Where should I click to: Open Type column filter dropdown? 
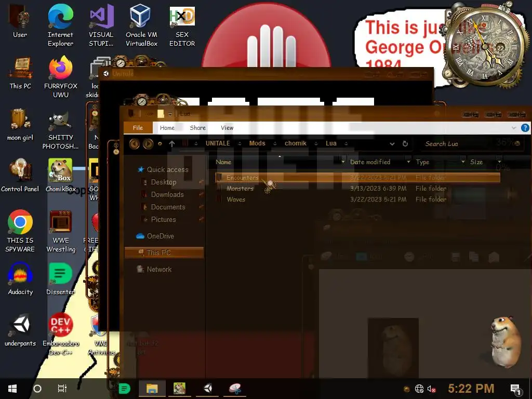463,162
